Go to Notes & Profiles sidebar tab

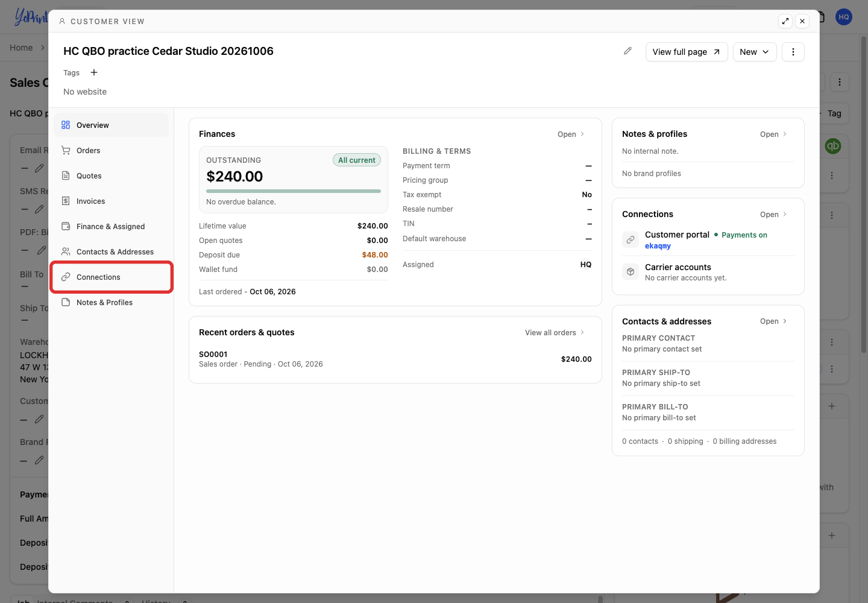coord(112,303)
